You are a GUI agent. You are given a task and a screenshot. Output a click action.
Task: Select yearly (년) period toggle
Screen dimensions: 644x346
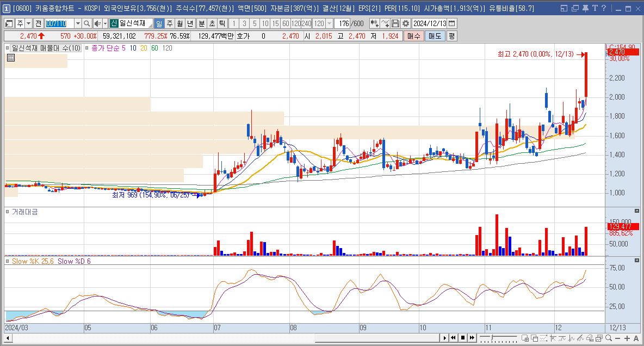[190, 24]
